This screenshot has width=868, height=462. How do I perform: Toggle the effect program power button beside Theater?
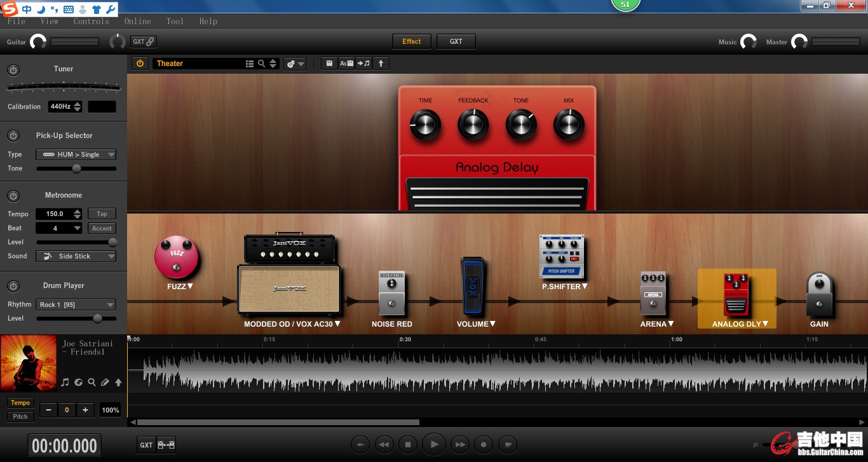point(140,64)
